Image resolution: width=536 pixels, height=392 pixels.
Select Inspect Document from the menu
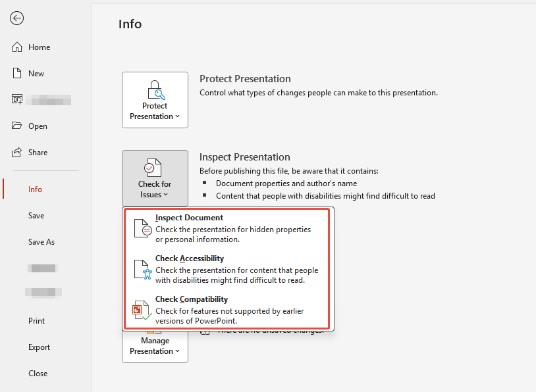pos(189,217)
